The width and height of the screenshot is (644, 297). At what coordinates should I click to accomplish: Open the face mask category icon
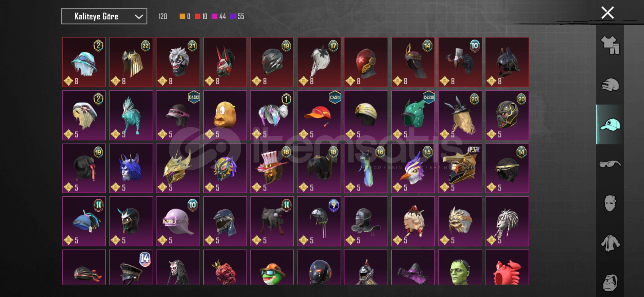tap(610, 204)
